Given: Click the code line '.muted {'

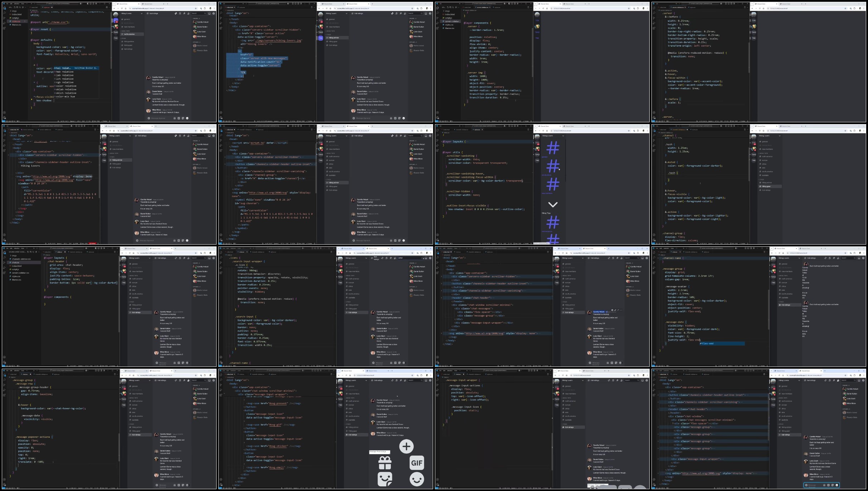Looking at the screenshot, I should (671, 162).
